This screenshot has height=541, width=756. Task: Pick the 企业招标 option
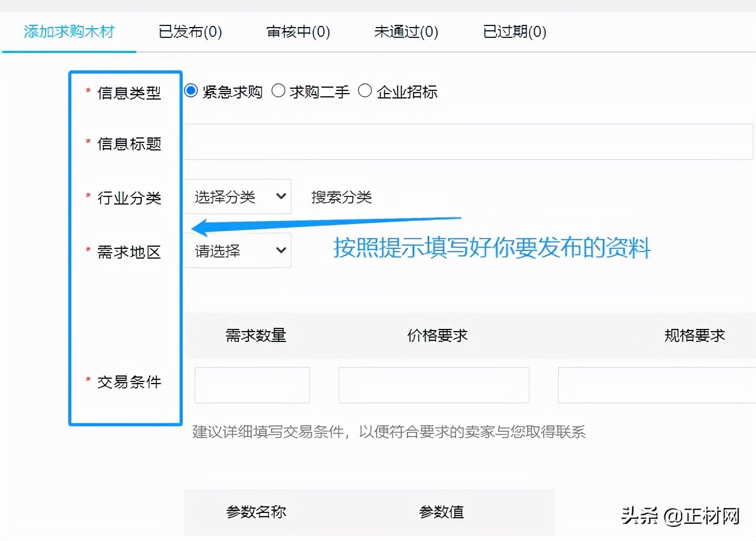[365, 91]
